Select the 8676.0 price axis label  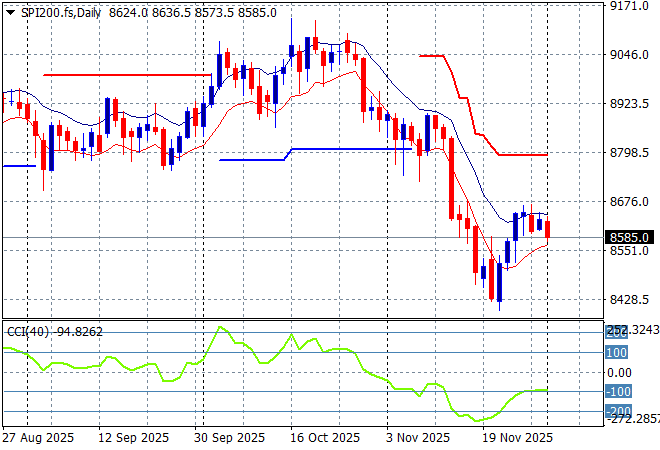click(629, 202)
